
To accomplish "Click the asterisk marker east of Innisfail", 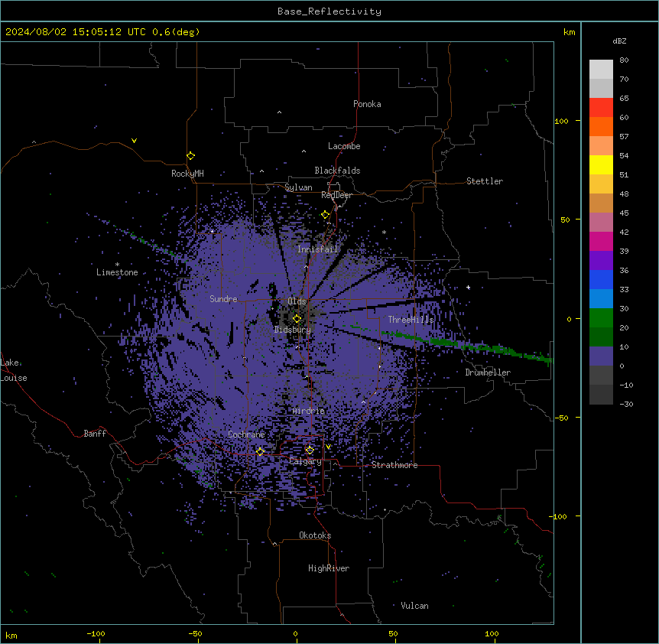I will (384, 232).
